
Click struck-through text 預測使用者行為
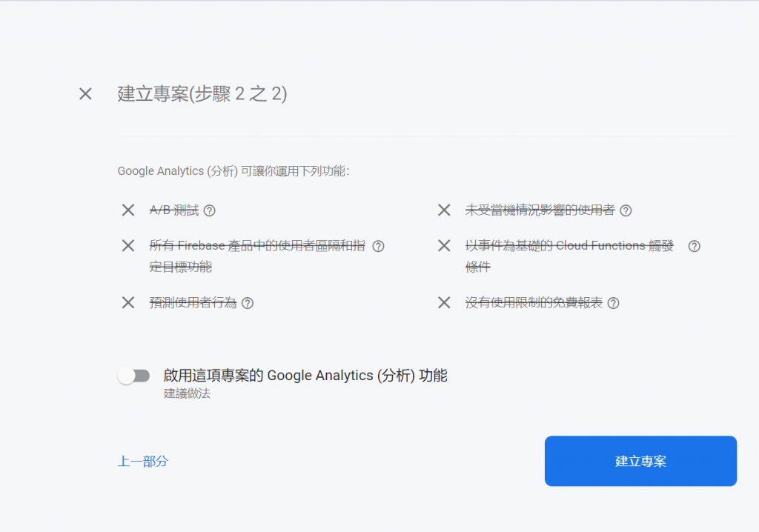tap(193, 303)
